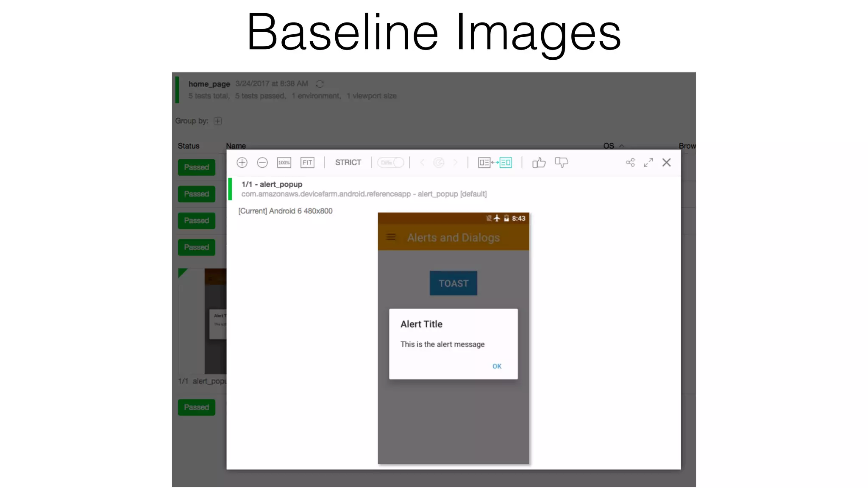Tap OK in the Alert Title dialog
Image resolution: width=868 pixels, height=488 pixels.
(497, 366)
